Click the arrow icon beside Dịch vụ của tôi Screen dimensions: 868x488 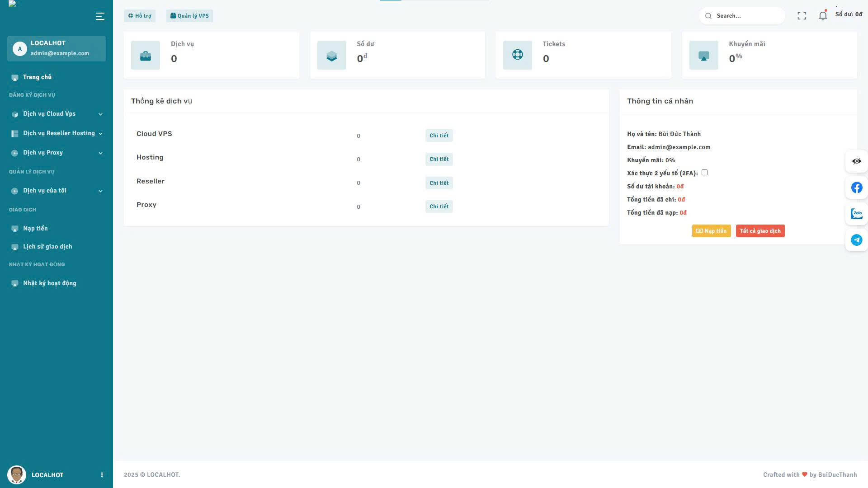[x=15, y=191]
